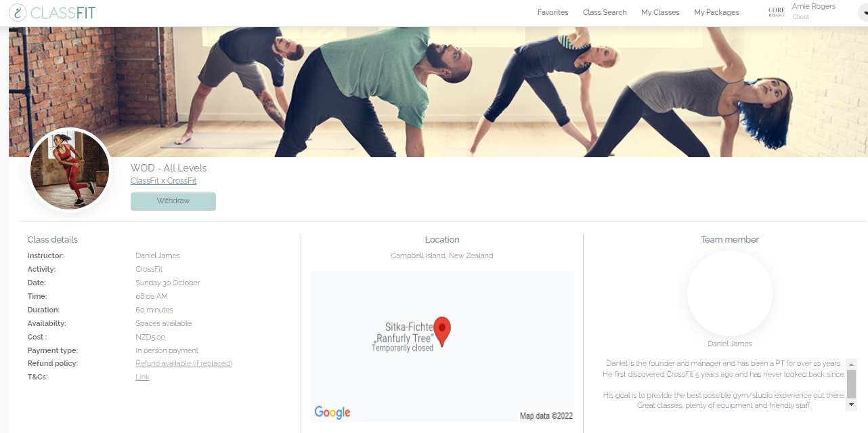
Task: Go to Class Search
Action: pos(605,12)
